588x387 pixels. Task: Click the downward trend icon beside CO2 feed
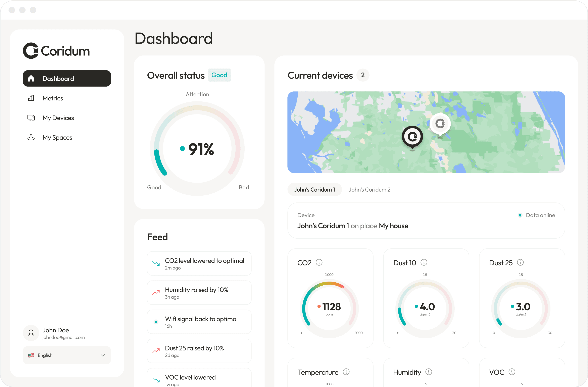156,263
